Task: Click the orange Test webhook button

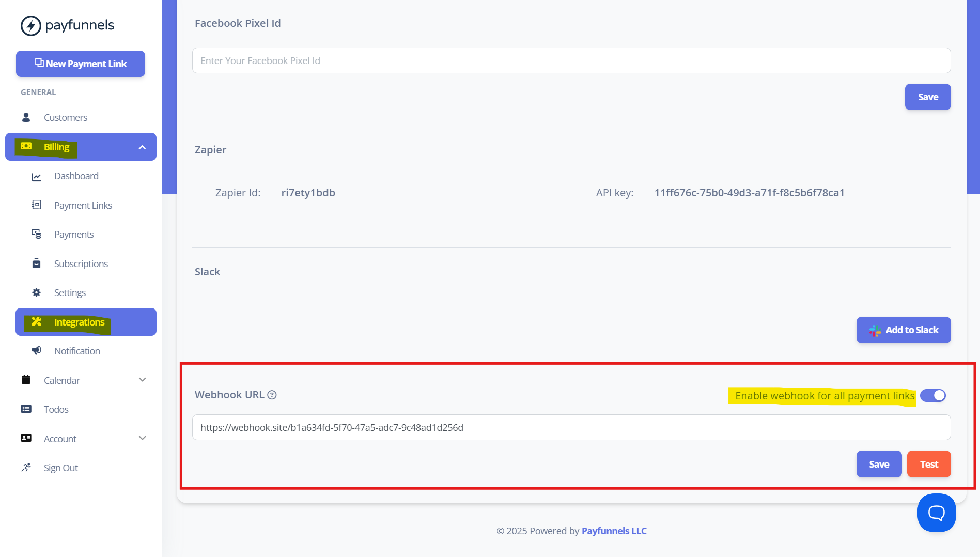Action: point(929,464)
